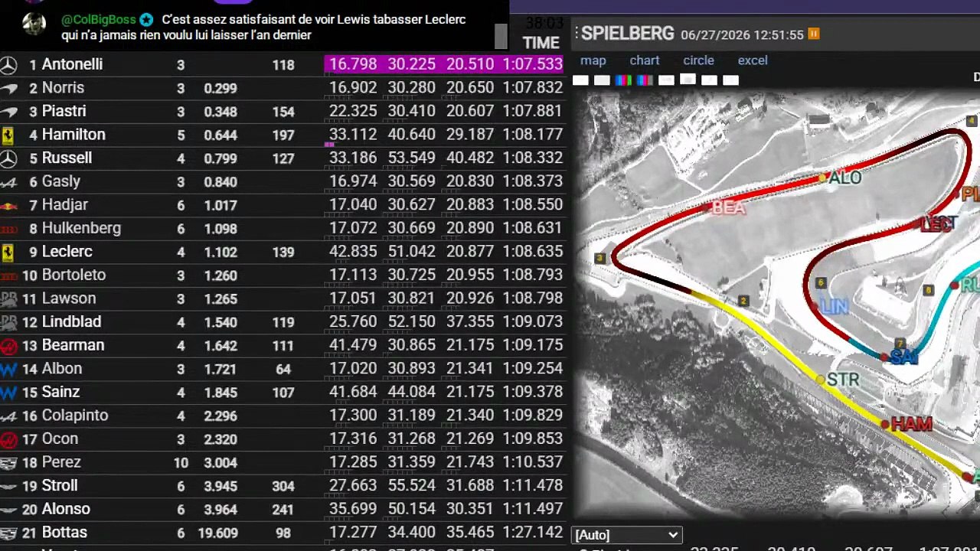Click the turn 6 marker on the map

821,283
